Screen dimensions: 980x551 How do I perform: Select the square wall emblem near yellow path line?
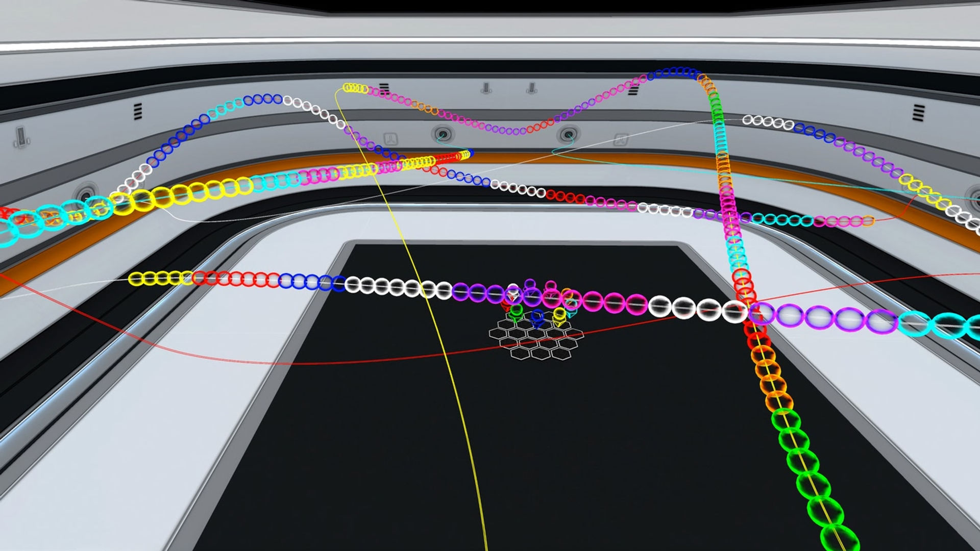391,138
